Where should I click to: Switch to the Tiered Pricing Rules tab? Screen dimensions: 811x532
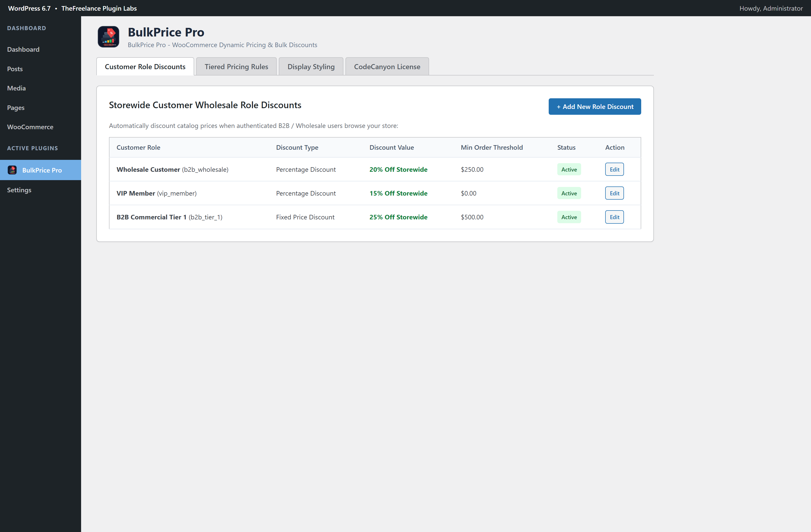point(236,66)
